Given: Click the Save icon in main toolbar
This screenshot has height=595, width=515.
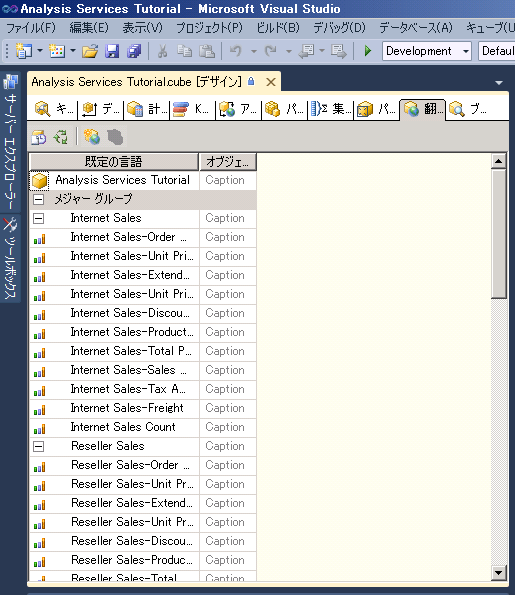Looking at the screenshot, I should coord(112,51).
